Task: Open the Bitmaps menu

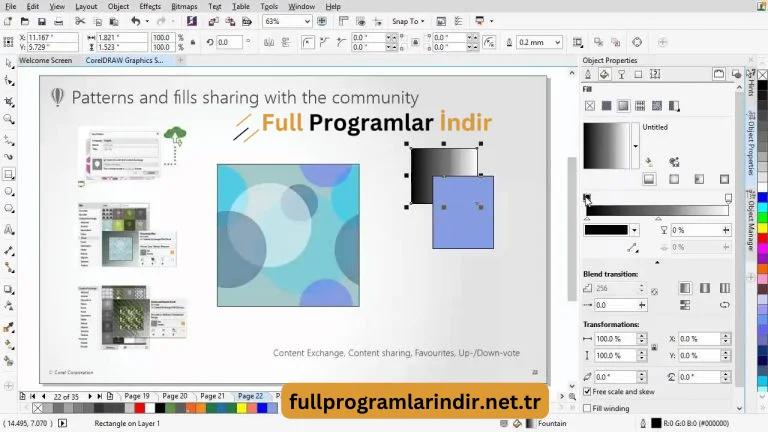Action: [x=184, y=6]
